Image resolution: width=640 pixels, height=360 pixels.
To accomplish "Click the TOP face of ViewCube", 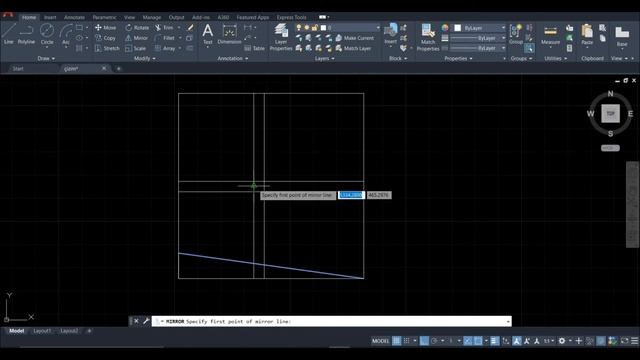I will [610, 113].
